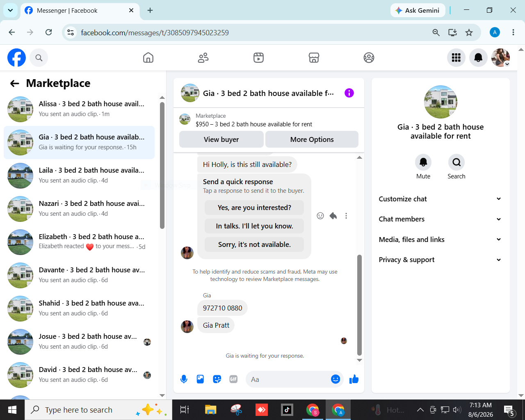Click Ask Gemini button
The height and width of the screenshot is (420, 525).
[418, 11]
